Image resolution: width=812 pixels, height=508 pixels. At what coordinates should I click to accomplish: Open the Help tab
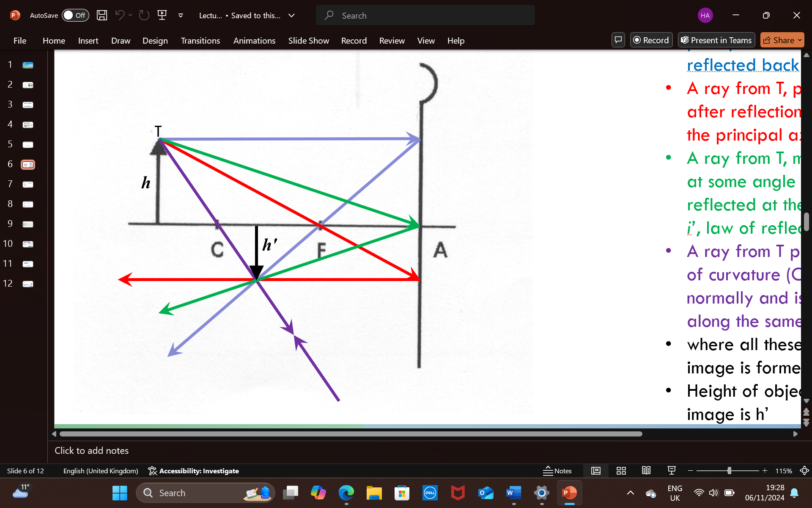pyautogui.click(x=456, y=41)
